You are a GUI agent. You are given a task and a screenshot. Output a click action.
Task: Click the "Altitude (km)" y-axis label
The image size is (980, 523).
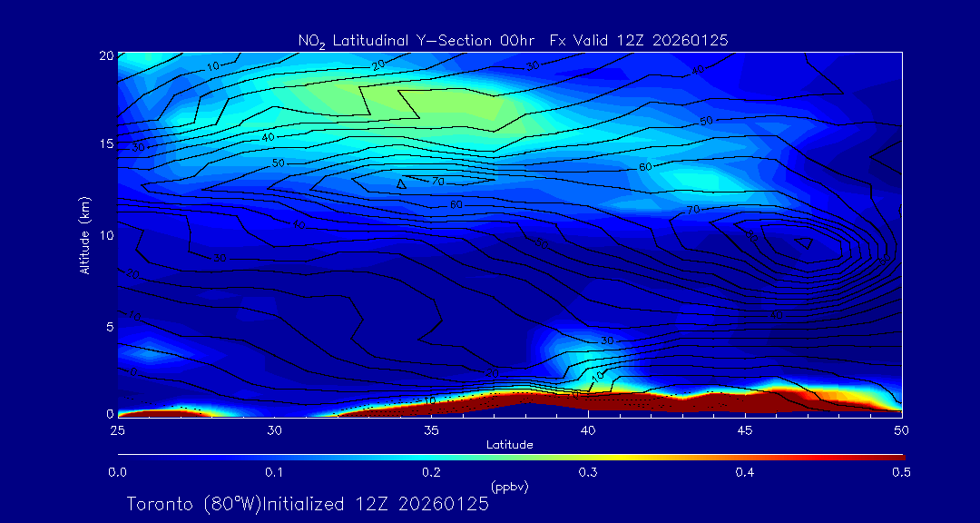point(84,235)
